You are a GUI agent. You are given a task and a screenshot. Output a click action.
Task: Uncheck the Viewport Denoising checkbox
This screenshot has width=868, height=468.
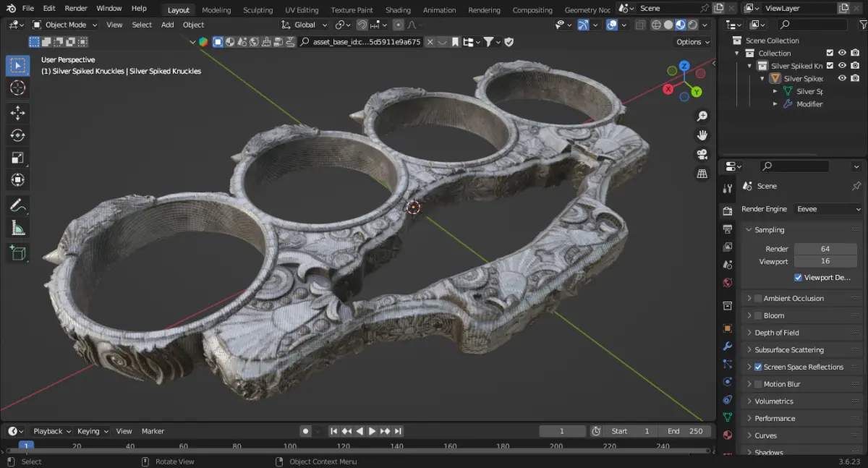coord(798,278)
